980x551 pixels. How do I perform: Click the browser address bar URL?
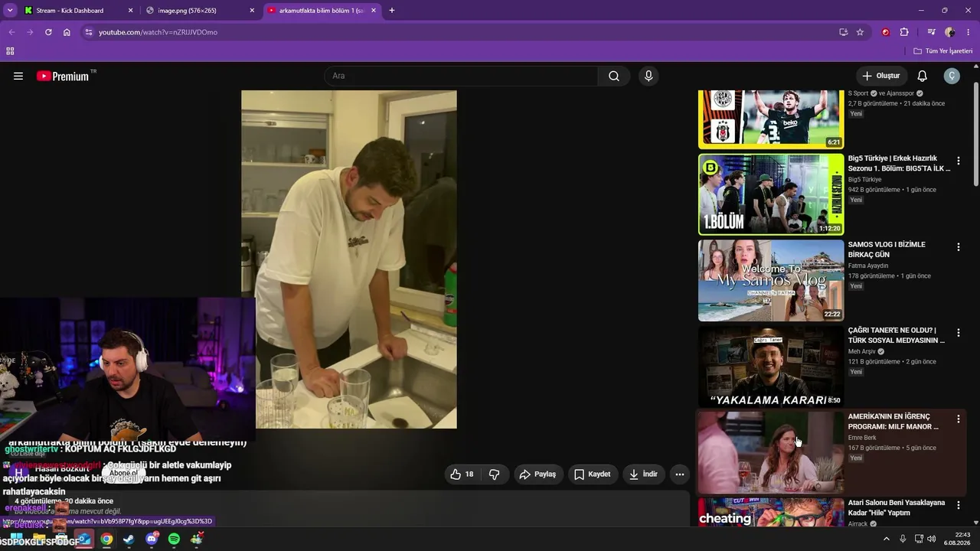pyautogui.click(x=158, y=32)
